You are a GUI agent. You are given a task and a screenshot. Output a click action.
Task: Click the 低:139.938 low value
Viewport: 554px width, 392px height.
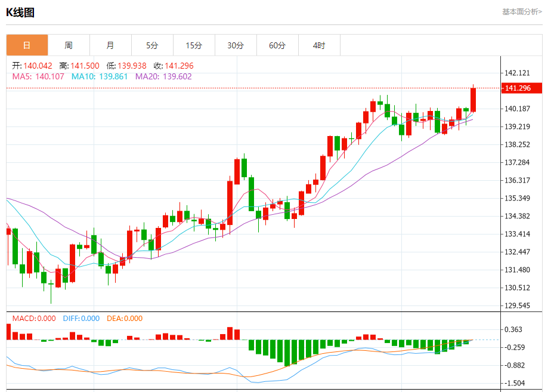126,66
